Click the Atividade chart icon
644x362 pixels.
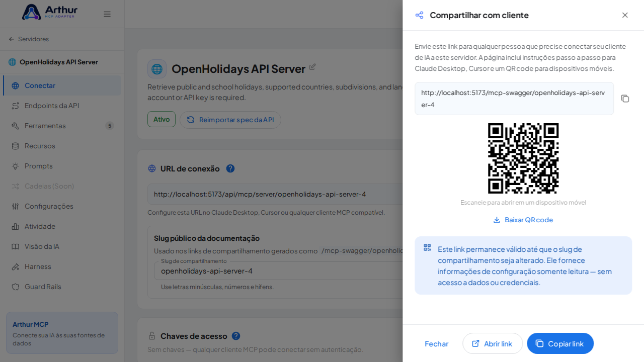[x=16, y=226]
